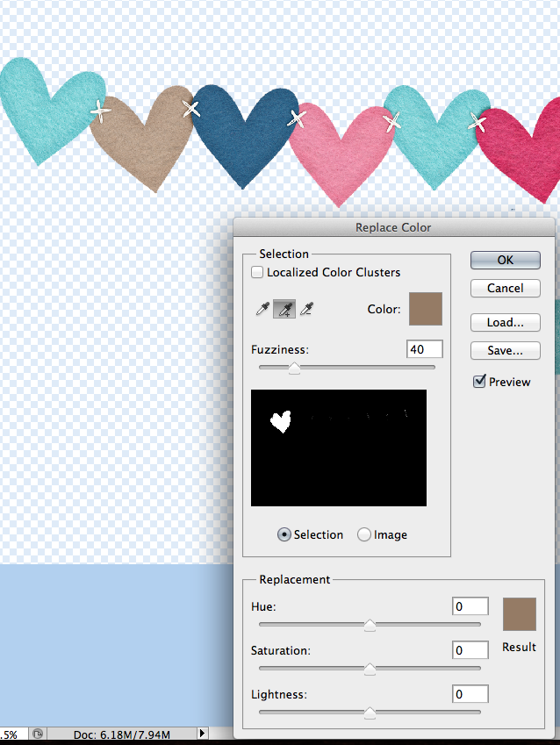Image resolution: width=560 pixels, height=745 pixels.
Task: Click the Lightness slider handle
Action: point(370,713)
